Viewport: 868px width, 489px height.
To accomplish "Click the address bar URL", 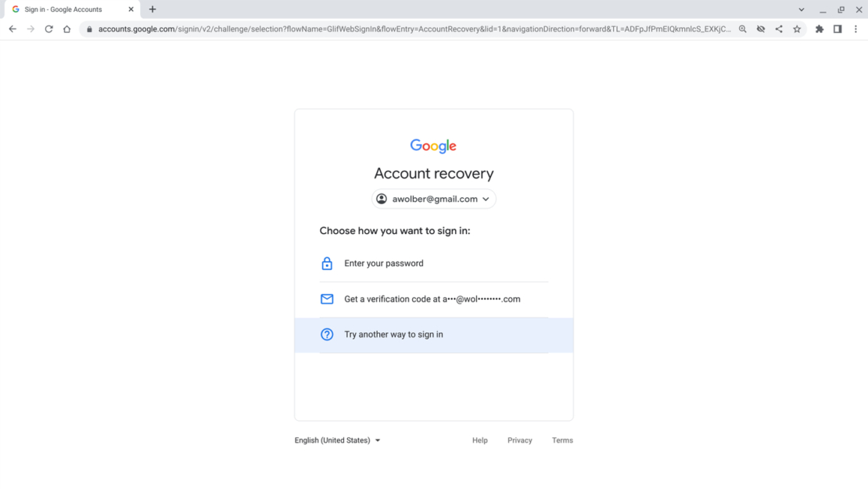I will click(x=414, y=29).
